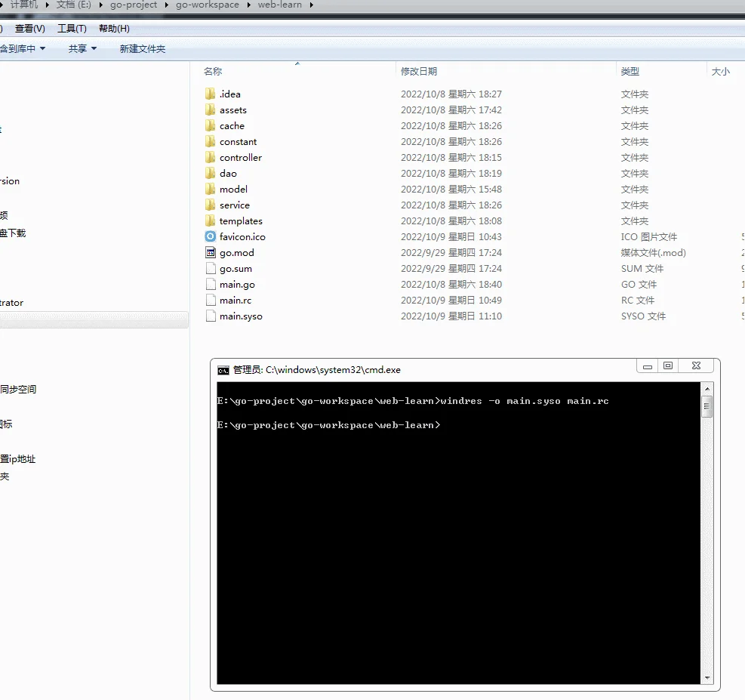Click the cmd scrollbar down arrow
The height and width of the screenshot is (700, 745).
(x=707, y=678)
